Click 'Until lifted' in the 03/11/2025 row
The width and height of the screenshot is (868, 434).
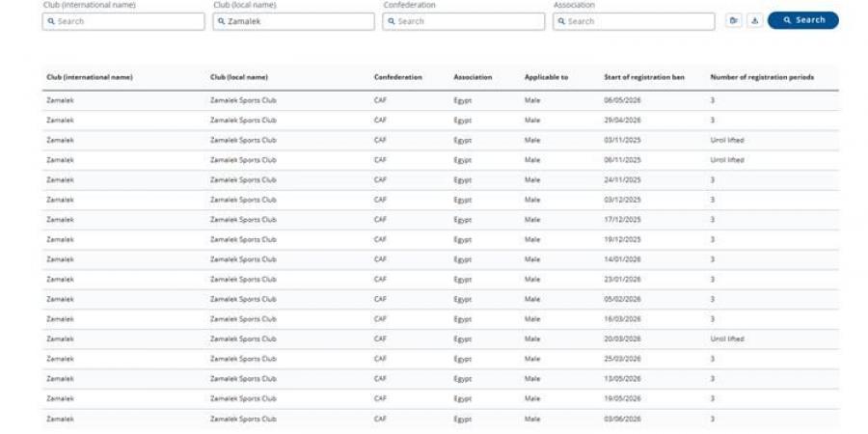pos(727,141)
